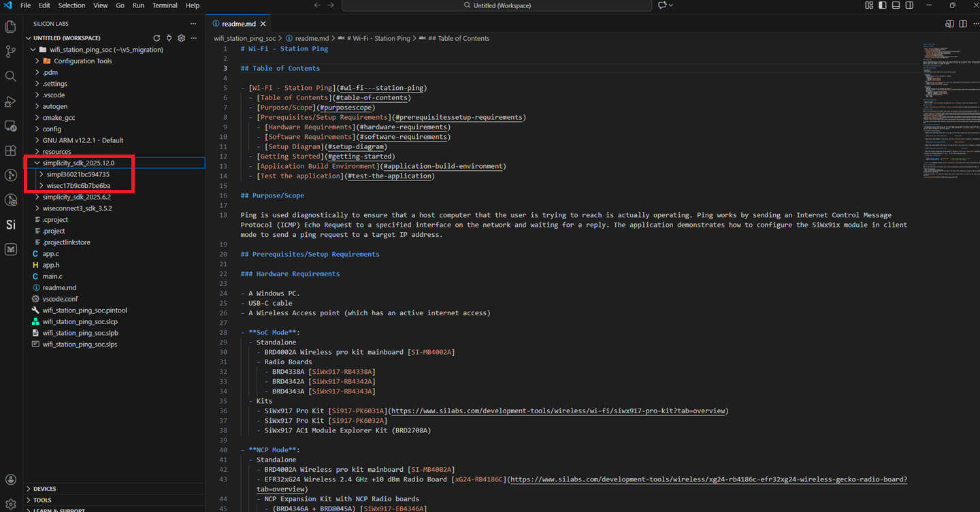Open the Run and Debug view
This screenshot has width=980, height=512.
coord(10,101)
